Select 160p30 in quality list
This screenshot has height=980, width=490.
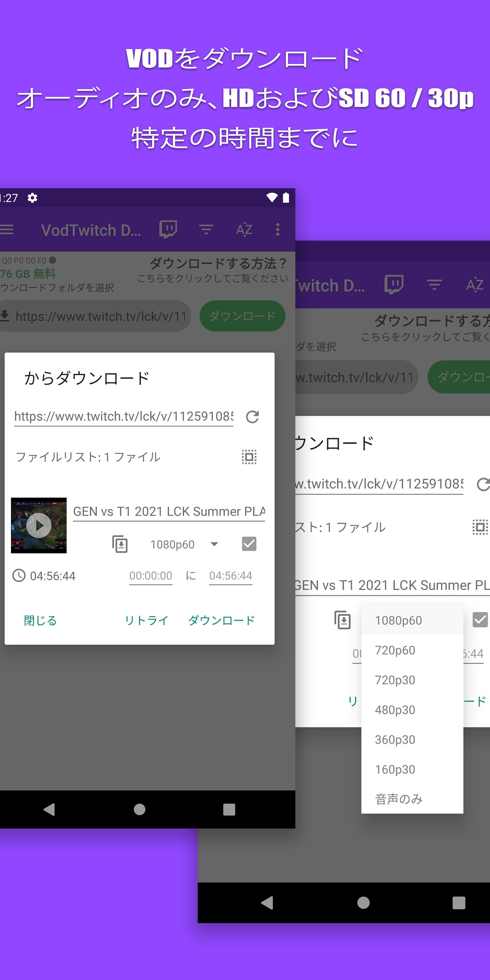point(412,769)
